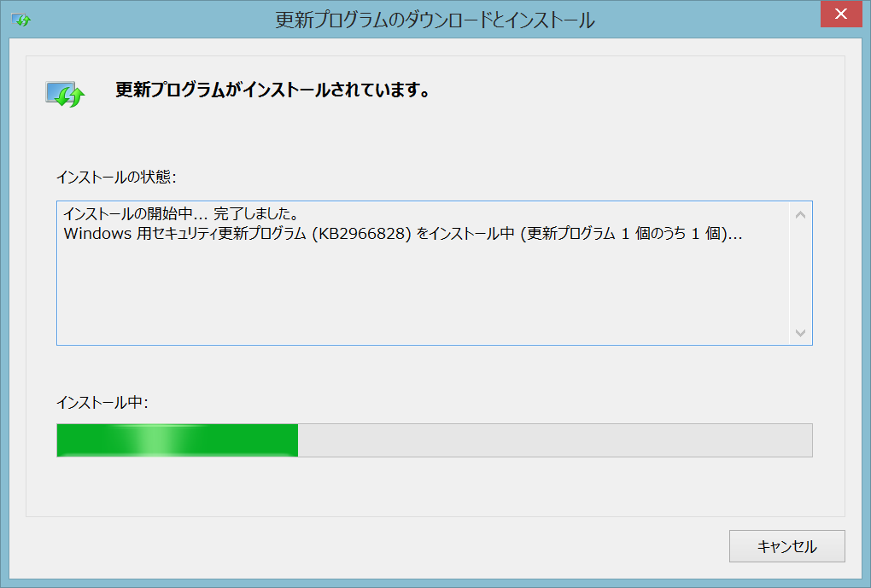Click the unfilled gray part of progress bar
Image resolution: width=871 pixels, height=588 pixels.
pyautogui.click(x=555, y=440)
